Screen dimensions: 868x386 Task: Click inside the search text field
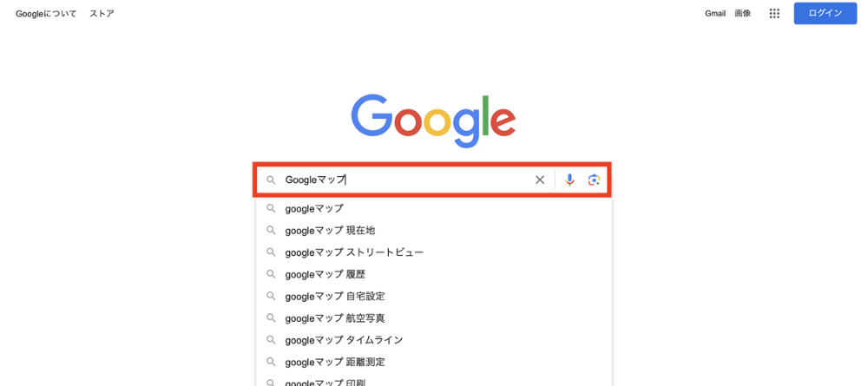(x=434, y=180)
